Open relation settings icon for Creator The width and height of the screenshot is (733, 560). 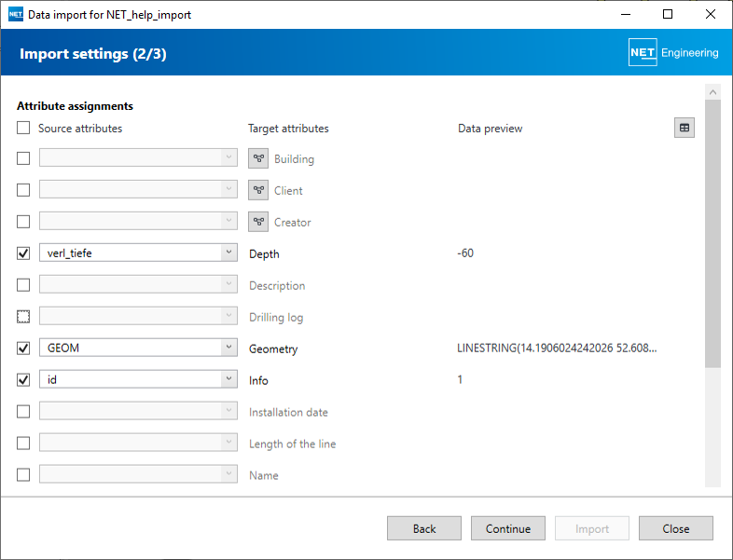pos(258,222)
